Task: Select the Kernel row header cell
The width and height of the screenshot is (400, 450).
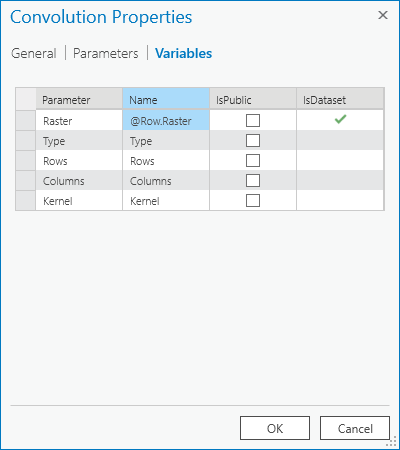Action: [x=25, y=200]
